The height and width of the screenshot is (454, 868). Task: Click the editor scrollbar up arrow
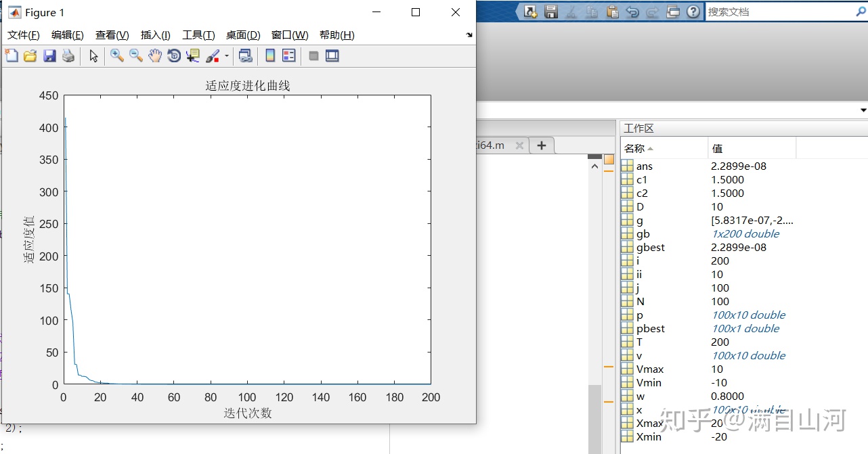pyautogui.click(x=594, y=166)
